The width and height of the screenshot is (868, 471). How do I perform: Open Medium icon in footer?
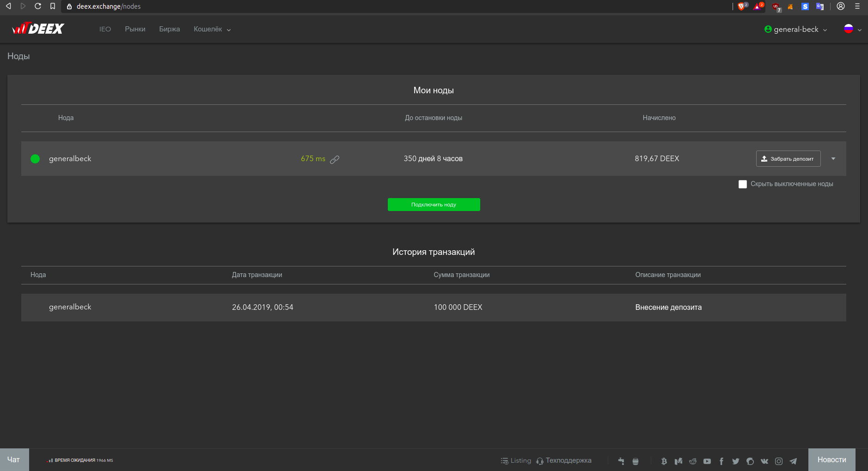point(679,461)
